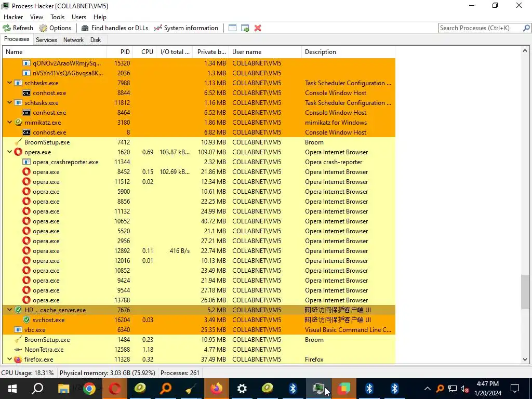
Task: Click the conhost.exe PID 8 console icon
Action: pyautogui.click(x=26, y=132)
